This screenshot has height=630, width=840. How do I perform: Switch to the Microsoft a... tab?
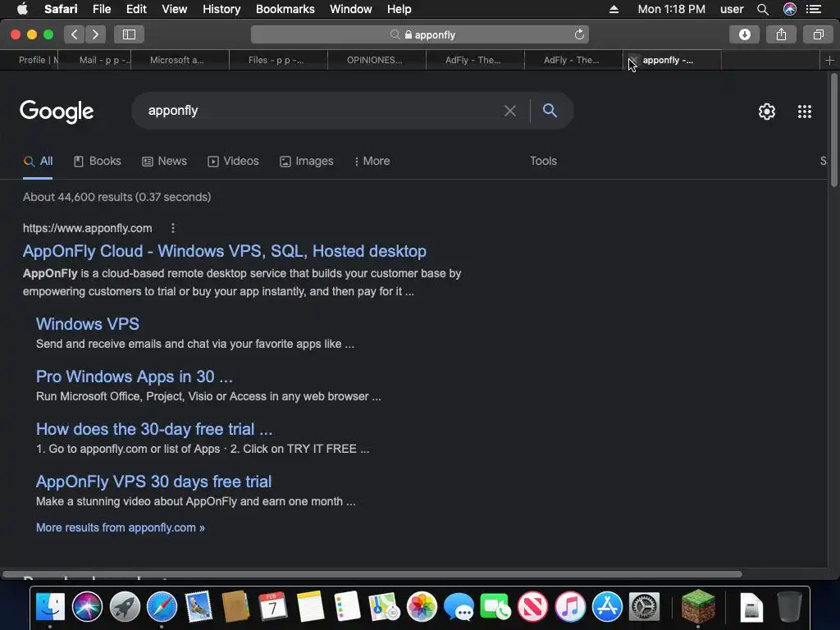180,61
